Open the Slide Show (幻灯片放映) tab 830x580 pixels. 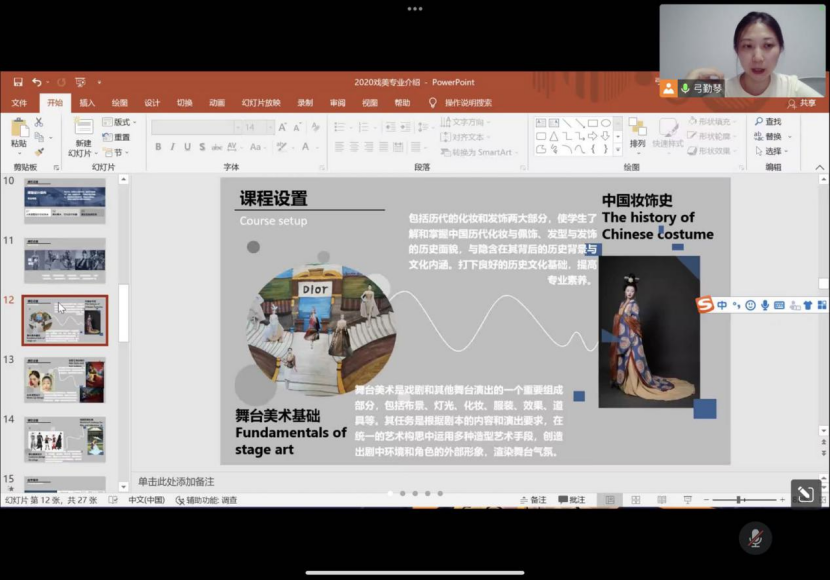tap(261, 102)
